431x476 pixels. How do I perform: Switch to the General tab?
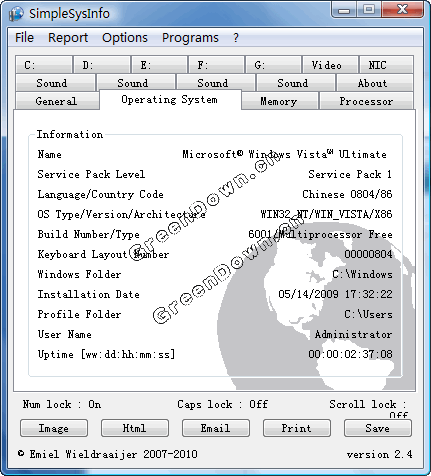[57, 101]
